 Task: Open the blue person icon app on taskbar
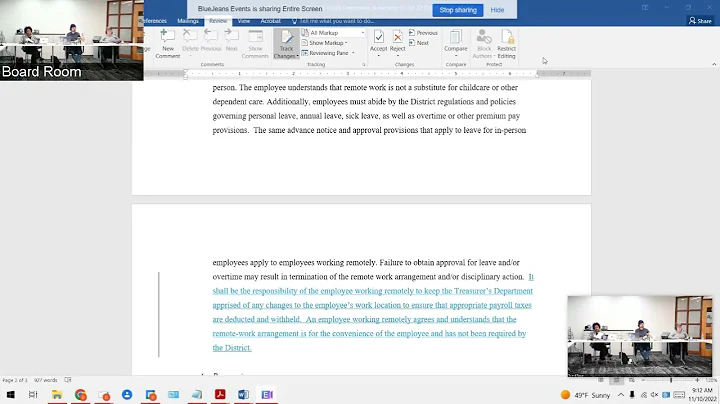pos(127,394)
